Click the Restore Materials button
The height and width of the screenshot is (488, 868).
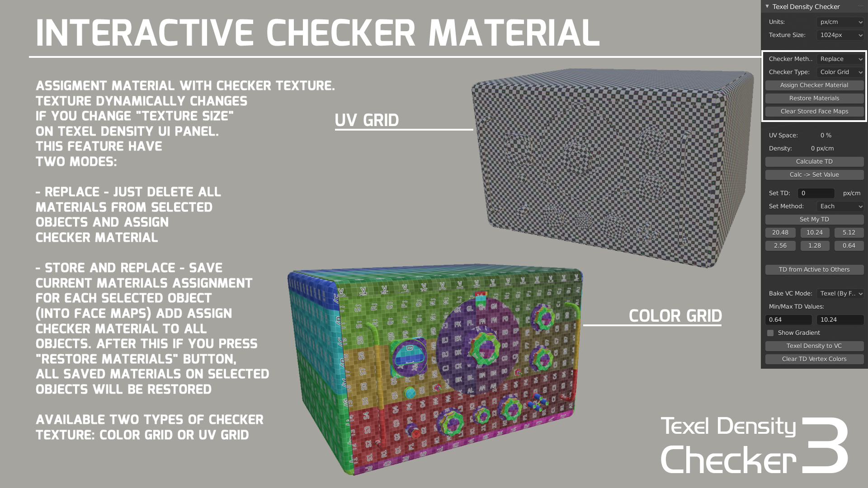(814, 98)
